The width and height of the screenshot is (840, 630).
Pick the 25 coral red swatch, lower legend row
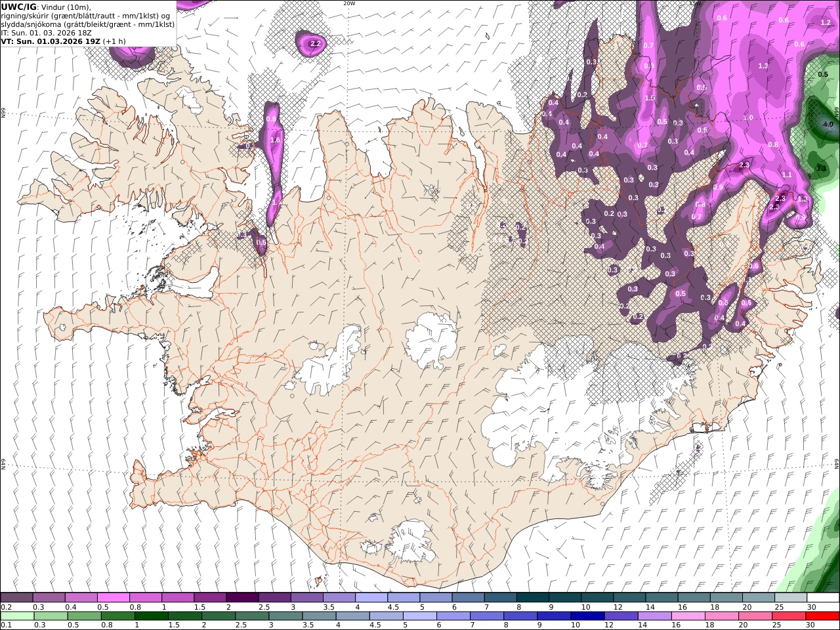tap(789, 616)
